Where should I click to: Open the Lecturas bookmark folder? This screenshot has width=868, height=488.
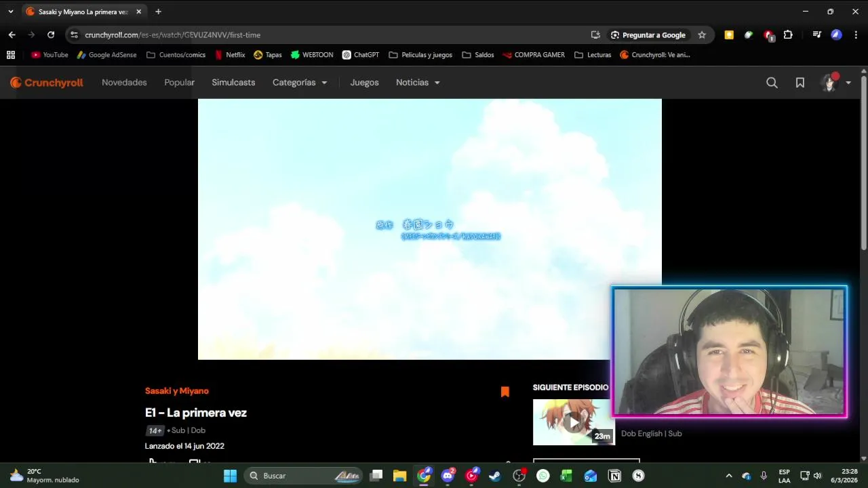tap(593, 55)
